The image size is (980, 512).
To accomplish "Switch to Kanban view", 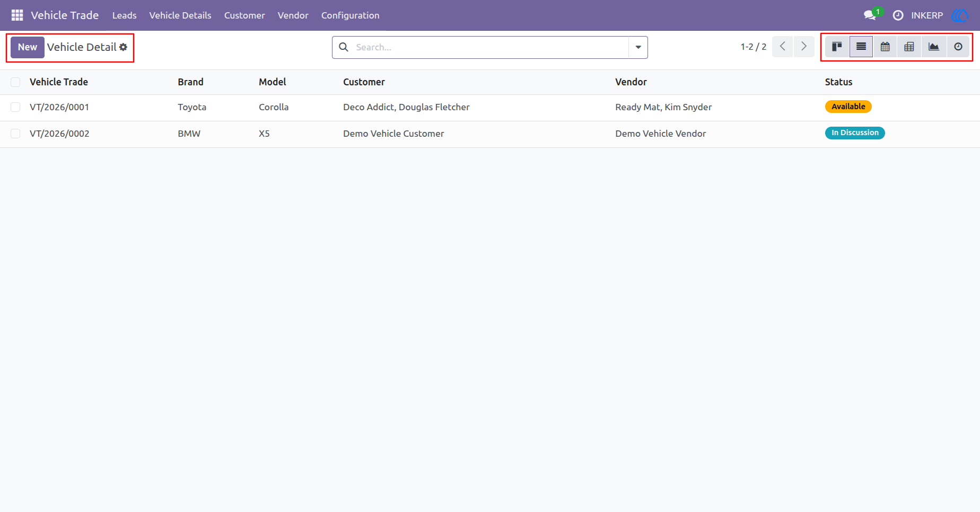I will pos(837,47).
